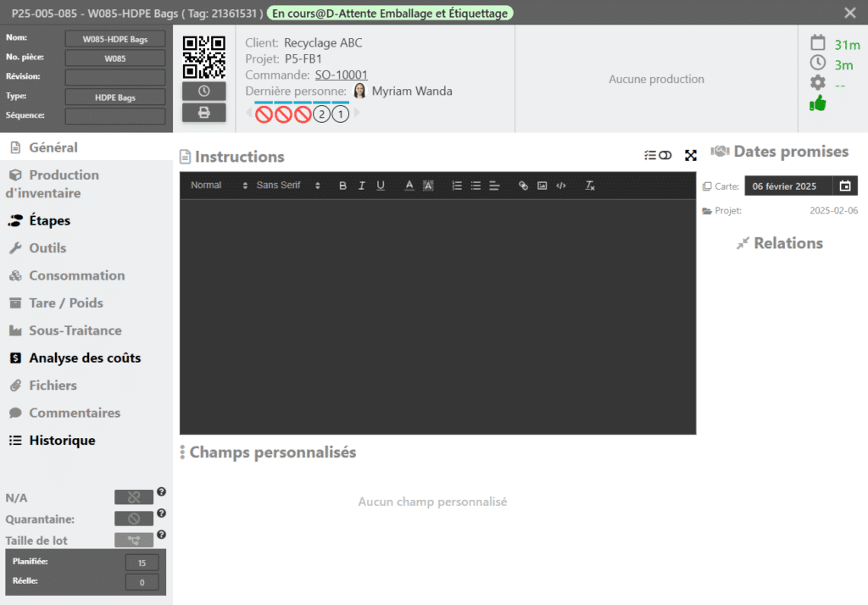Insert an image in the Instructions editor
868x605 pixels.
542,186
